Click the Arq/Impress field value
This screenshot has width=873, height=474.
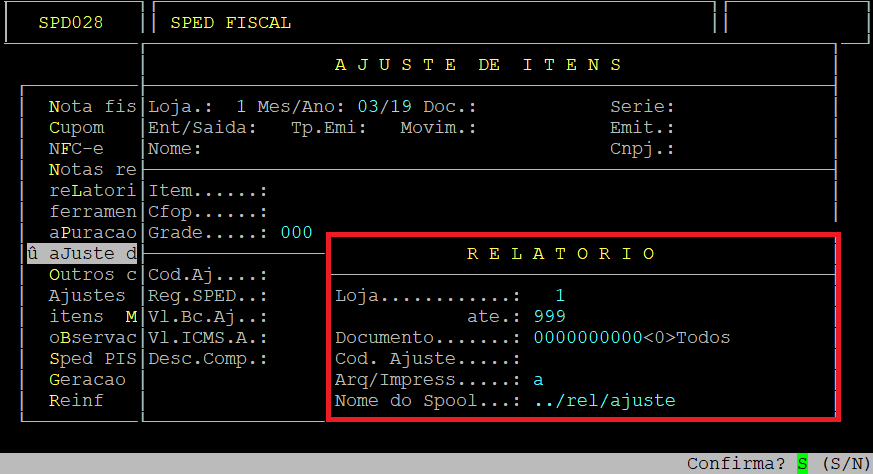coord(540,380)
